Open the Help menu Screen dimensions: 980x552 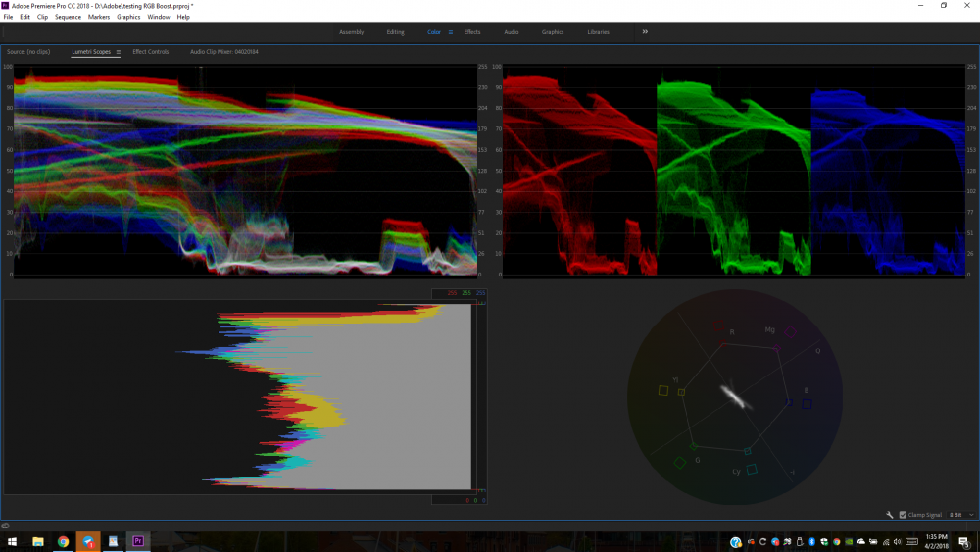click(x=183, y=17)
